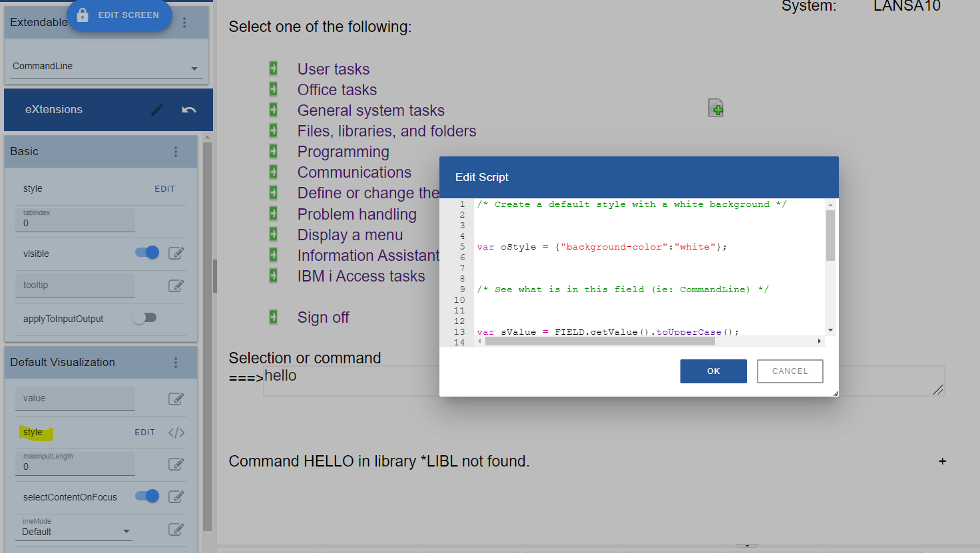This screenshot has width=980, height=553.
Task: Toggle selectContentOnFocus switch
Action: pos(147,496)
